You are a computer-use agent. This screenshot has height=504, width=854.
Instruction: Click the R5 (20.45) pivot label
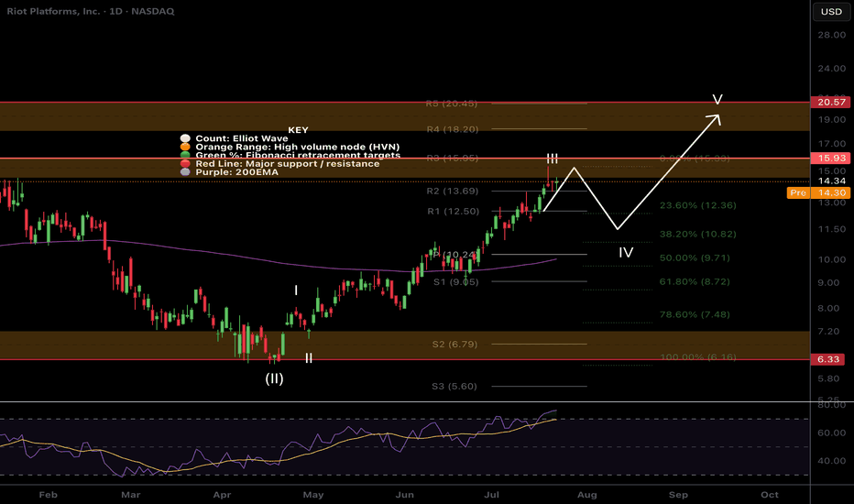pos(452,103)
